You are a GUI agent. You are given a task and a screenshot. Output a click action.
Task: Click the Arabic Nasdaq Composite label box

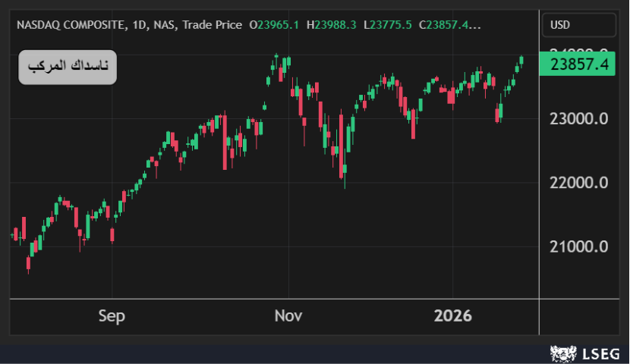(68, 67)
